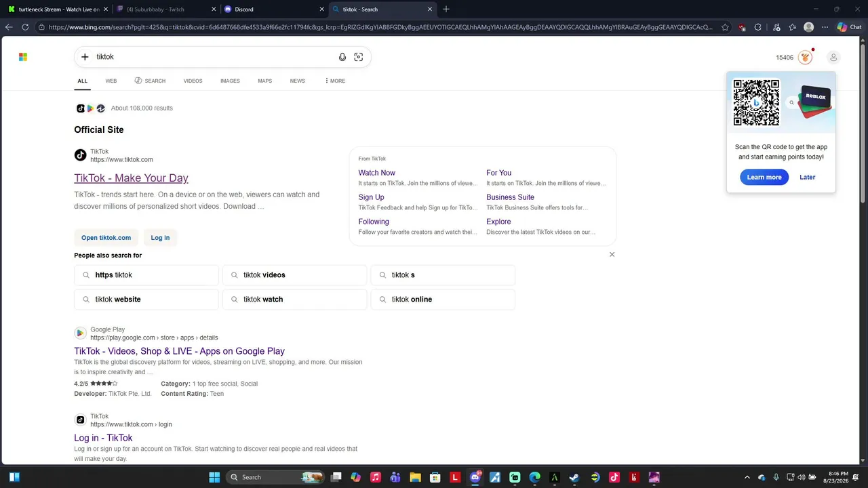Click the Microsoft logo on Bing page
Screen dimensions: 868x488
pyautogui.click(x=23, y=57)
